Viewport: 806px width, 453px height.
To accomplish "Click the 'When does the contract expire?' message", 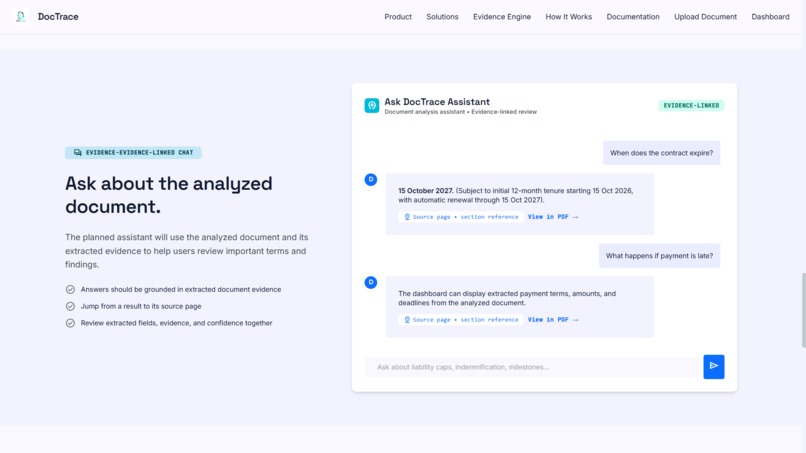I will pos(662,153).
